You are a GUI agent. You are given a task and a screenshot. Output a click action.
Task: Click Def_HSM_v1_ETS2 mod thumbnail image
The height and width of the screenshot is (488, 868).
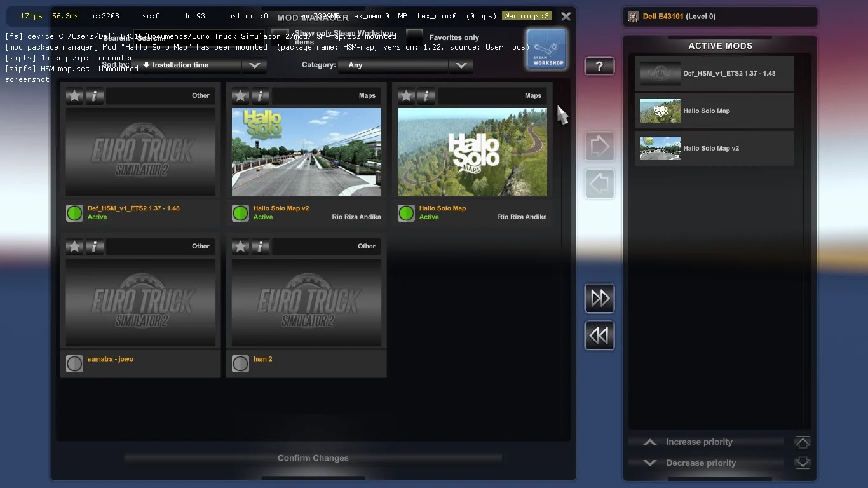tap(140, 152)
